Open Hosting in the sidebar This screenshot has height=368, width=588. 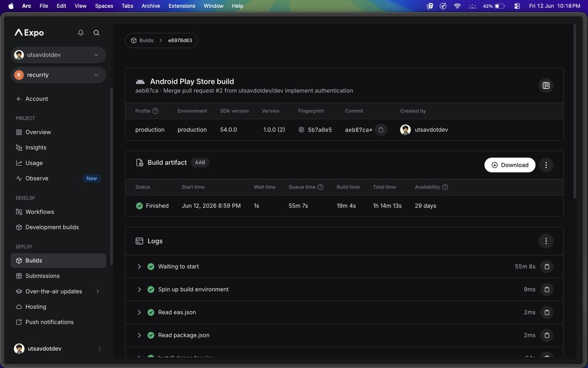(x=58, y=307)
